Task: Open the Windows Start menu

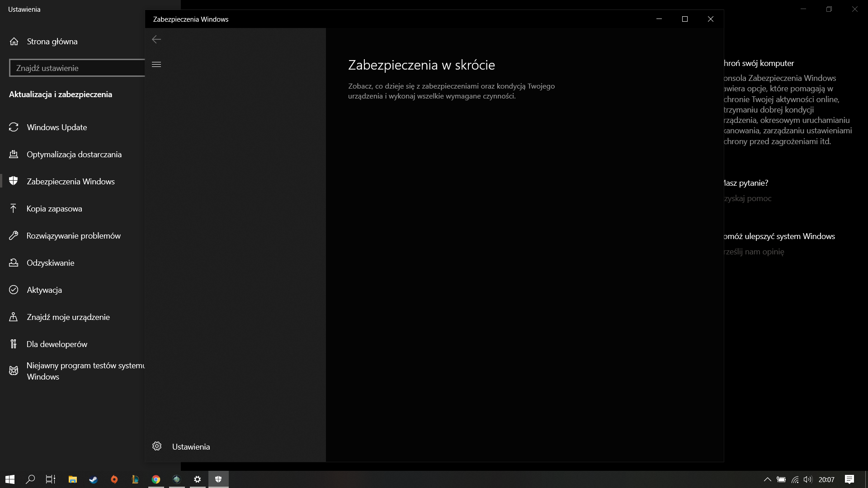Action: point(10,479)
